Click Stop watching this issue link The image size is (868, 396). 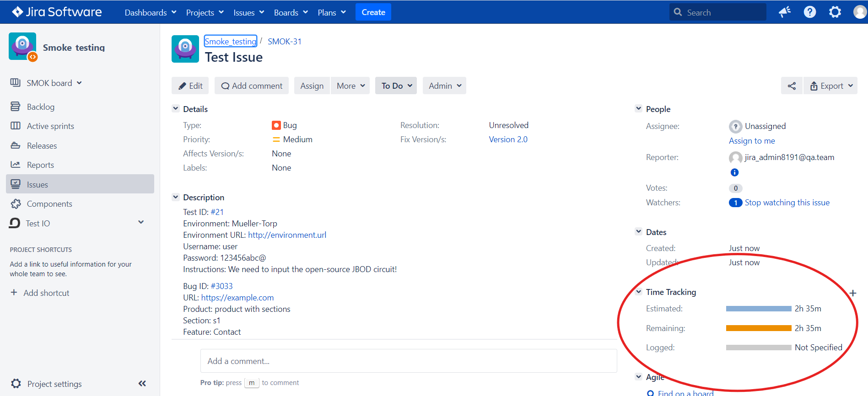(x=787, y=203)
